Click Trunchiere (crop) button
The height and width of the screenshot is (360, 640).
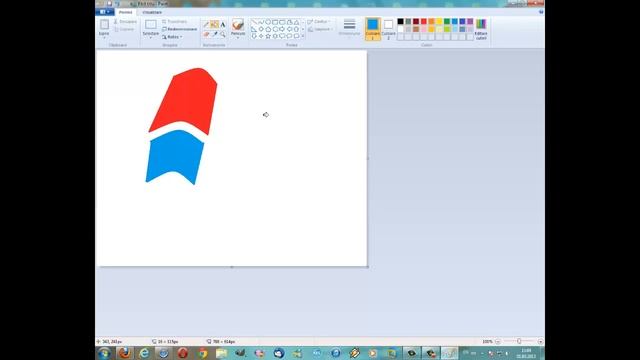[174, 22]
